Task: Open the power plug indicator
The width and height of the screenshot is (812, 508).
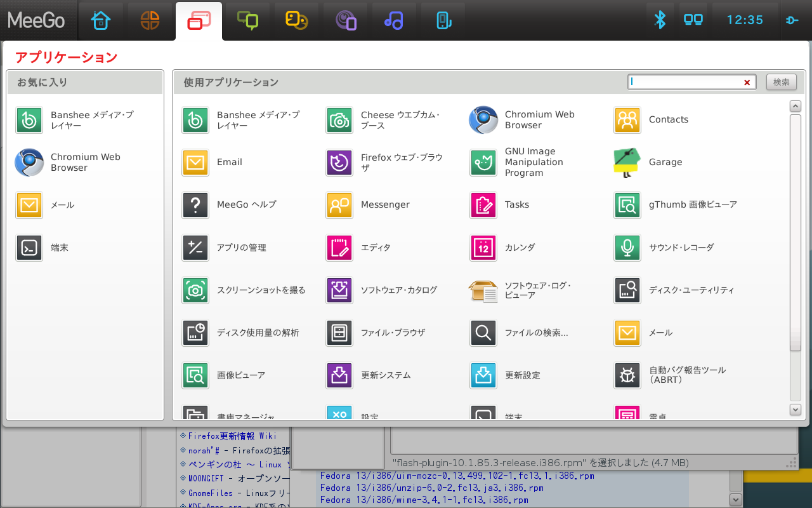Action: coord(793,20)
